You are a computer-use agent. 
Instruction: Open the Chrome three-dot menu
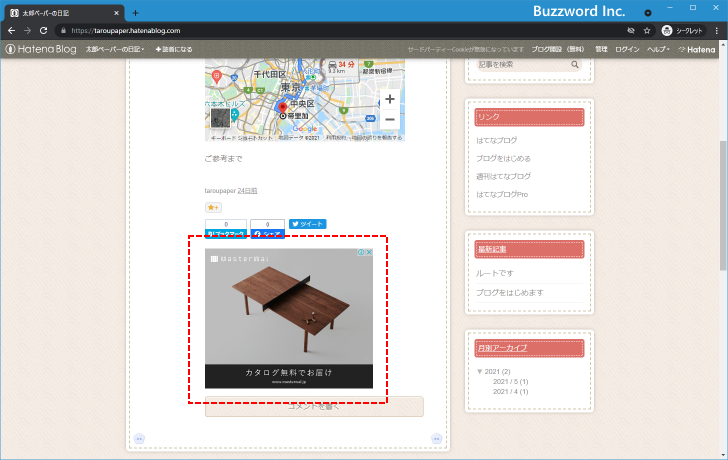(x=717, y=31)
